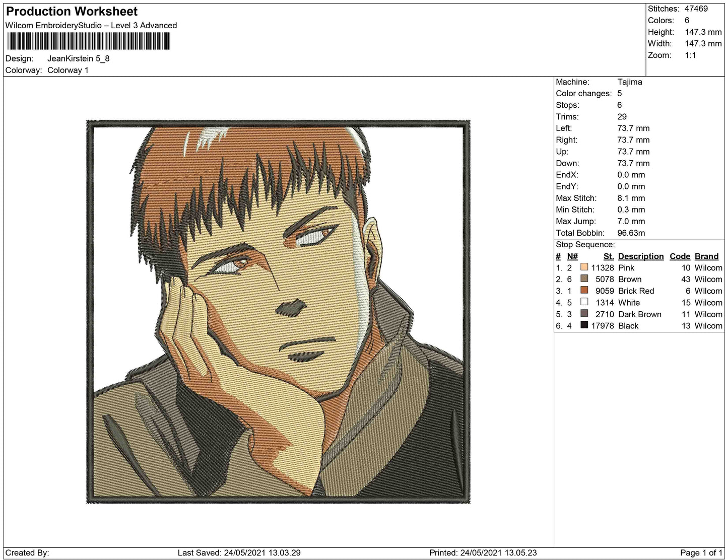Select the Dark Brown thread swatch
This screenshot has width=728, height=560.
click(x=584, y=314)
